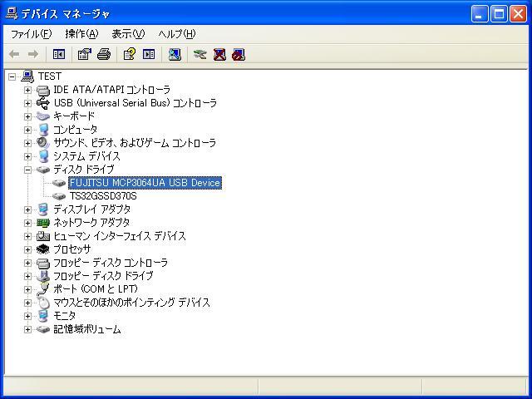This screenshot has width=532, height=399.
Task: Click the Print toolbar icon
Action: coord(104,54)
